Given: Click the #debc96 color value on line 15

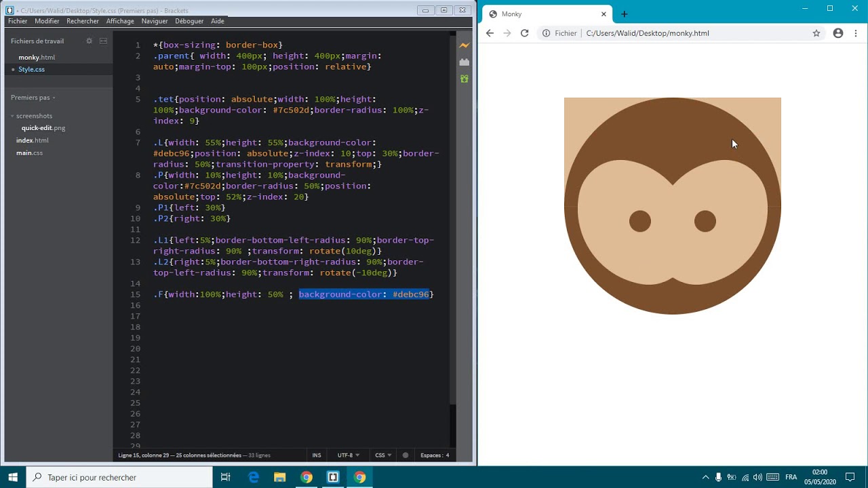Looking at the screenshot, I should 411,294.
